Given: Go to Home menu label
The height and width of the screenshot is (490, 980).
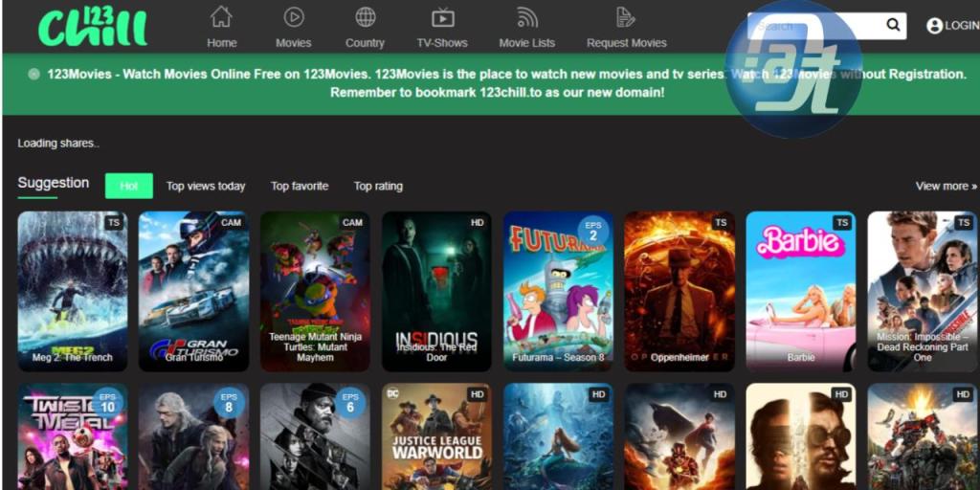Looking at the screenshot, I should tap(222, 43).
